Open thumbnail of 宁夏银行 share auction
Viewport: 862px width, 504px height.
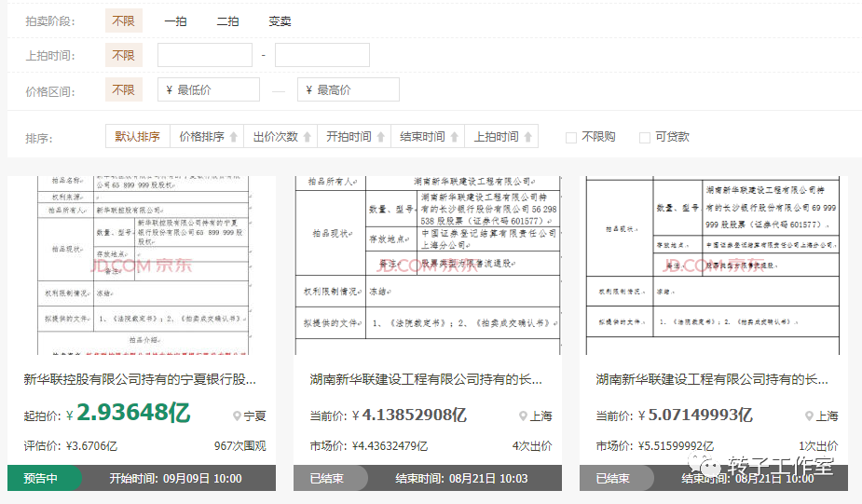coord(142,266)
